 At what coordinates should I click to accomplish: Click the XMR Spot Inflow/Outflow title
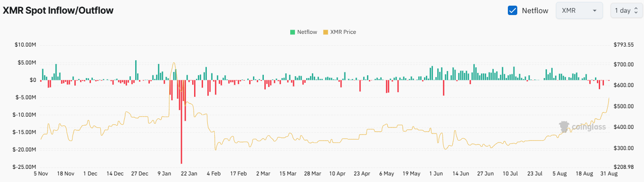coord(58,10)
